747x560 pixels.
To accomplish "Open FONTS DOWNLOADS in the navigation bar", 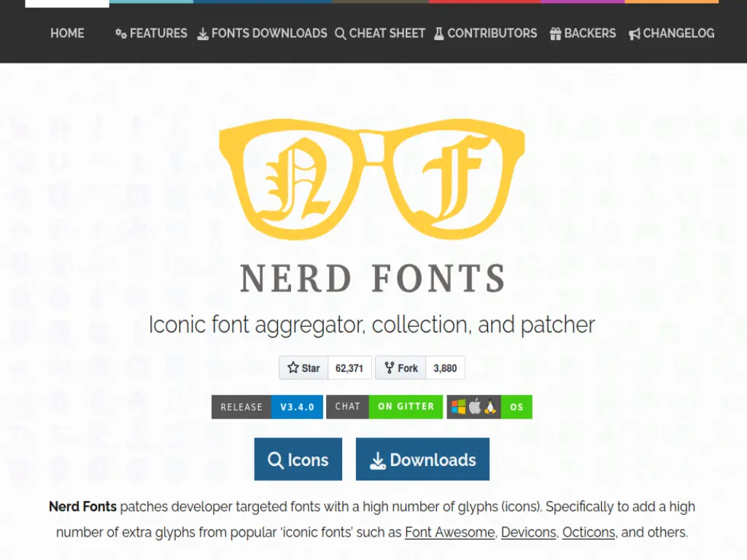I will [x=263, y=34].
